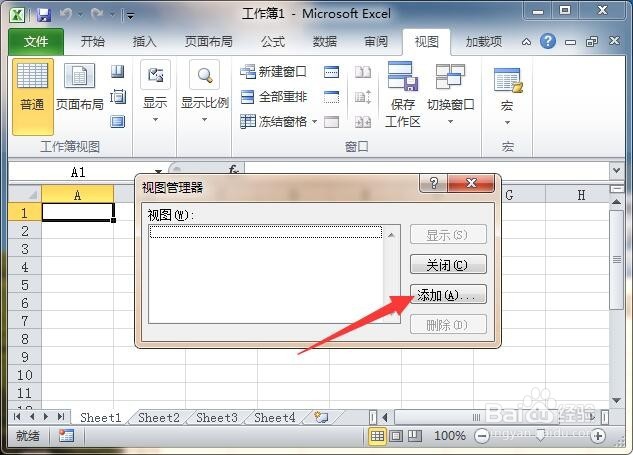This screenshot has width=633, height=455.
Task: Click Full Screen icon in workbook views
Action: point(117,122)
